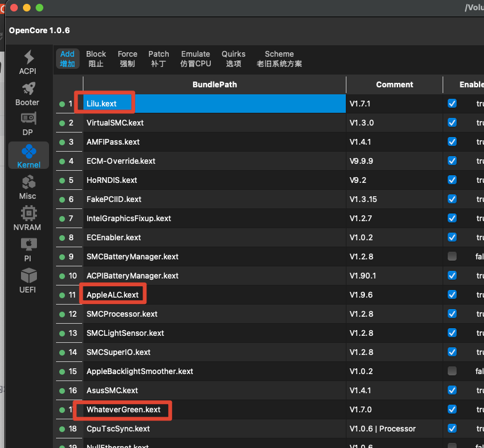Screen dimensions: 484x448
Task: Open the DP device properties section
Action: (x=28, y=124)
